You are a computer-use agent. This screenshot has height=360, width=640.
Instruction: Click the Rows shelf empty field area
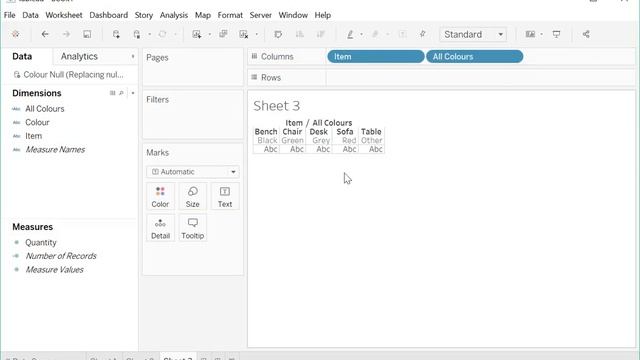[x=481, y=78]
